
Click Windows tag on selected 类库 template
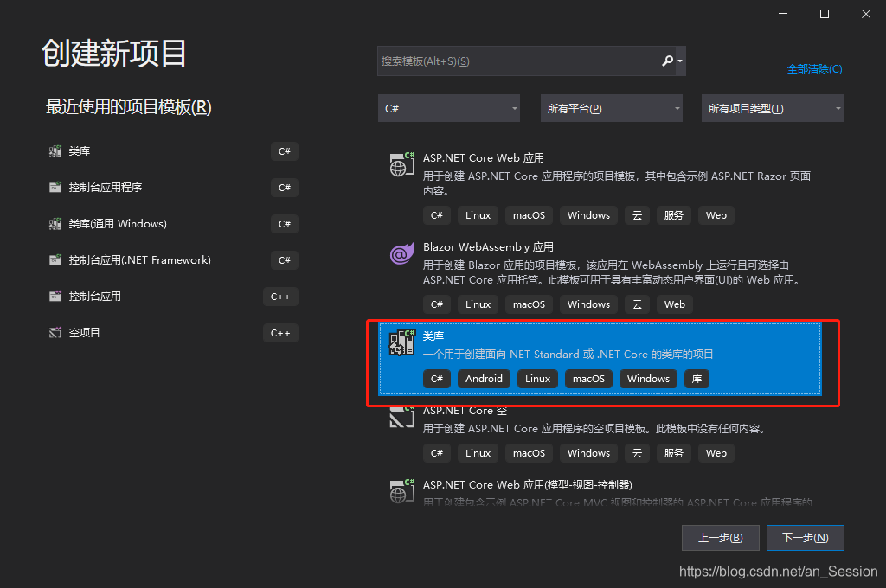[648, 379]
